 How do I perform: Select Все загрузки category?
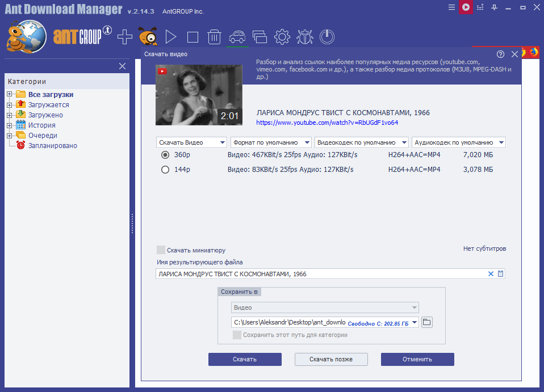(51, 94)
